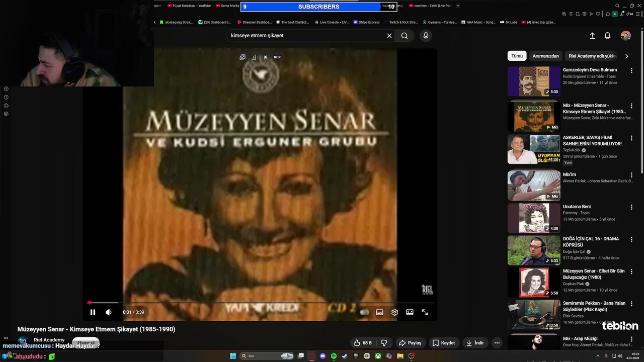Viewport: 644px width, 362px height.
Task: Open Riel Academy channel name
Action: click(x=49, y=340)
